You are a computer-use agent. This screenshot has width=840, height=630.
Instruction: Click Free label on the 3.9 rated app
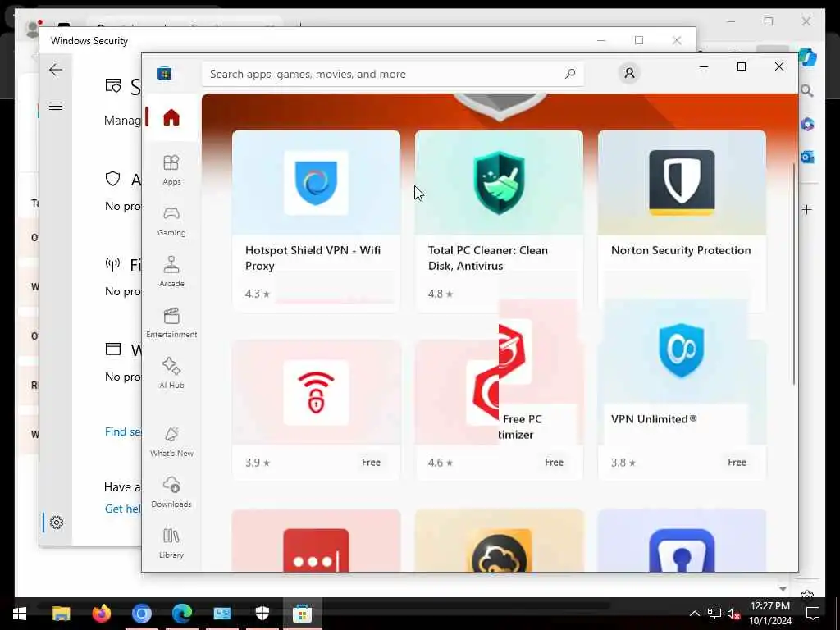point(371,463)
